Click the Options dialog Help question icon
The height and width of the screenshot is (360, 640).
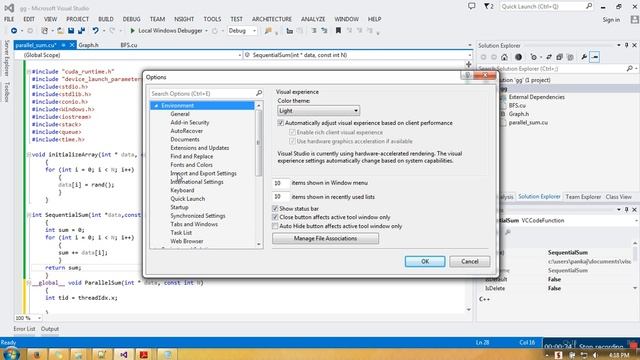click(467, 75)
